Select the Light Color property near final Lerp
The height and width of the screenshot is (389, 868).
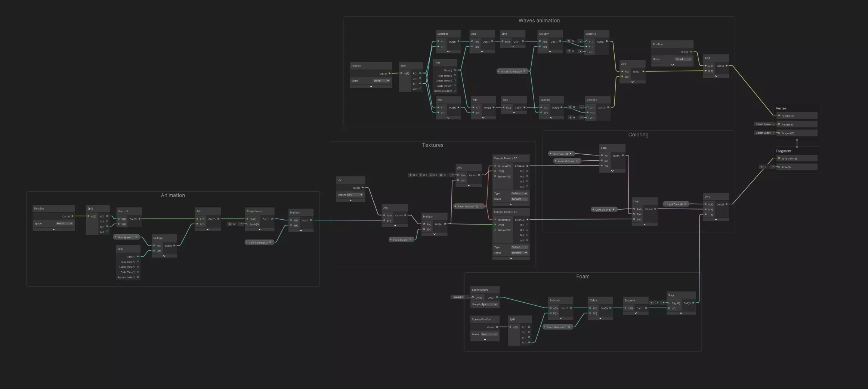pyautogui.click(x=675, y=204)
